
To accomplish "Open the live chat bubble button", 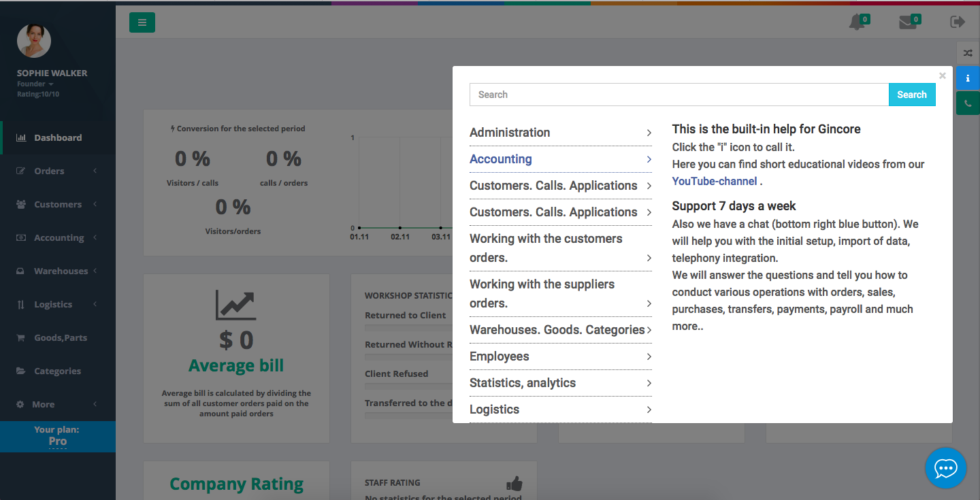I will 946,468.
